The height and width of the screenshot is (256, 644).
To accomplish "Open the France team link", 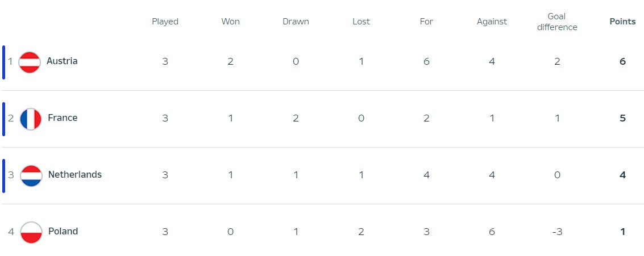I will pyautogui.click(x=63, y=117).
